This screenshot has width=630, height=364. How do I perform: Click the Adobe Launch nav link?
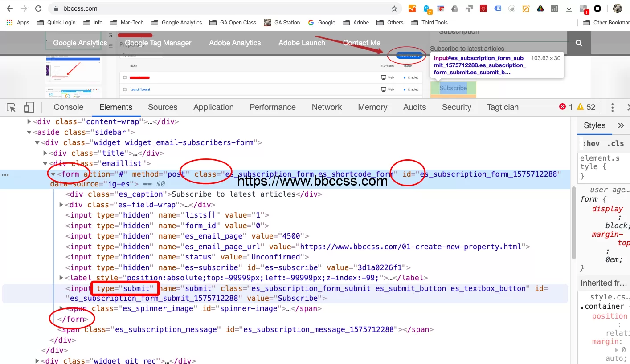coord(302,43)
